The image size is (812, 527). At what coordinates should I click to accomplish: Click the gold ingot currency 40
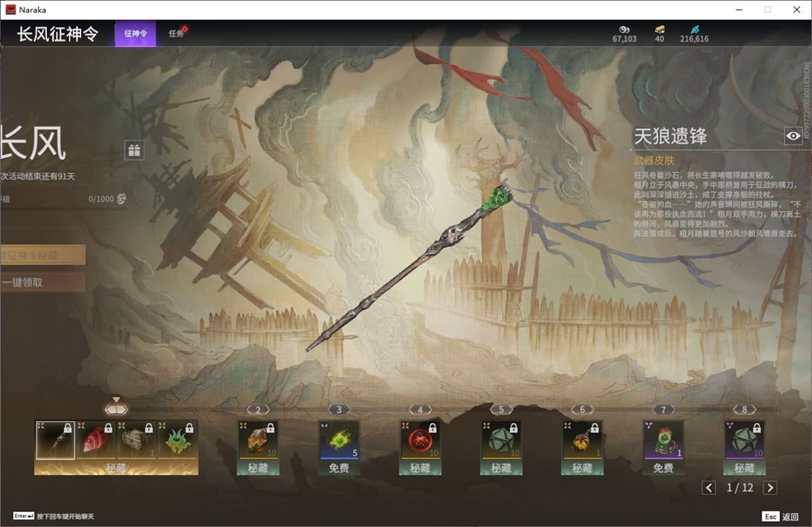(x=659, y=34)
